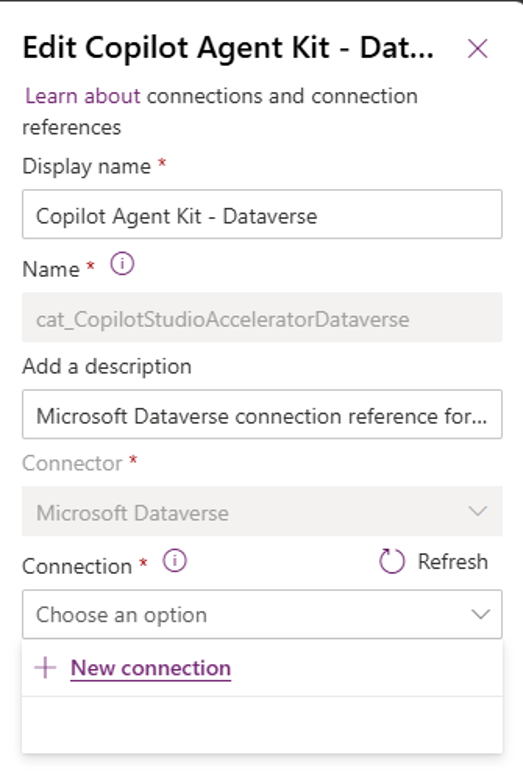Viewport: 523px width, 780px height.
Task: Click the Add a description label
Action: pos(107,367)
